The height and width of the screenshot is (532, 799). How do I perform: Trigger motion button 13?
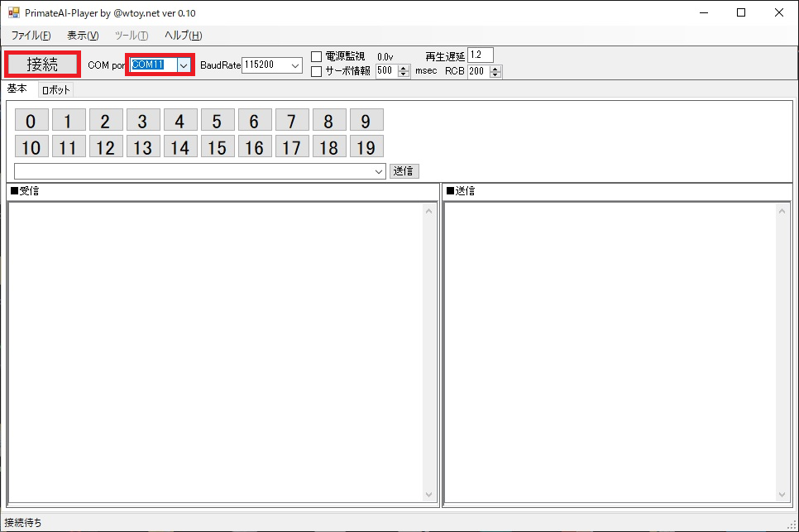coord(142,146)
